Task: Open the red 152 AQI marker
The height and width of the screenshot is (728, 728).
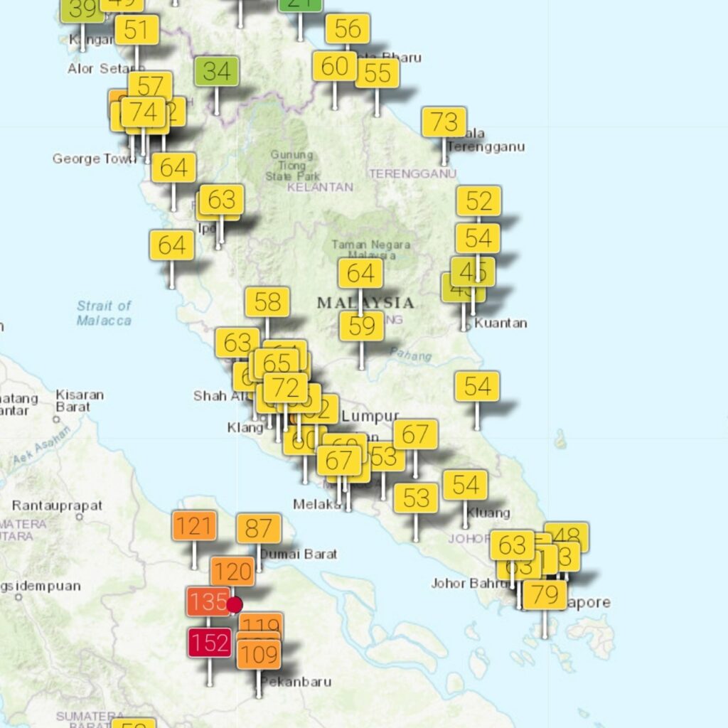Action: coord(210,643)
